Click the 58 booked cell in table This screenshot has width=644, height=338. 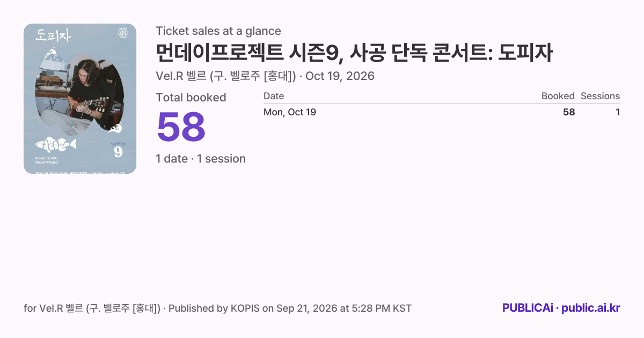pos(569,112)
